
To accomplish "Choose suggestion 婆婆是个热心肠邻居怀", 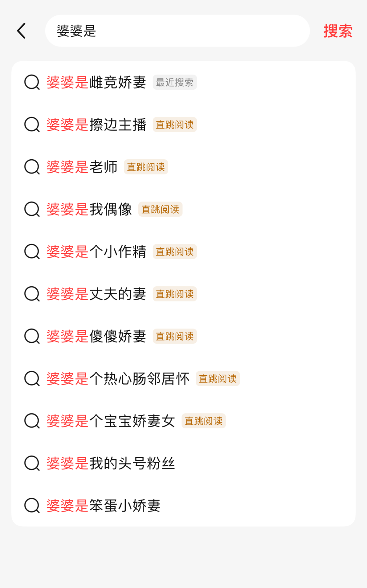I will [118, 378].
